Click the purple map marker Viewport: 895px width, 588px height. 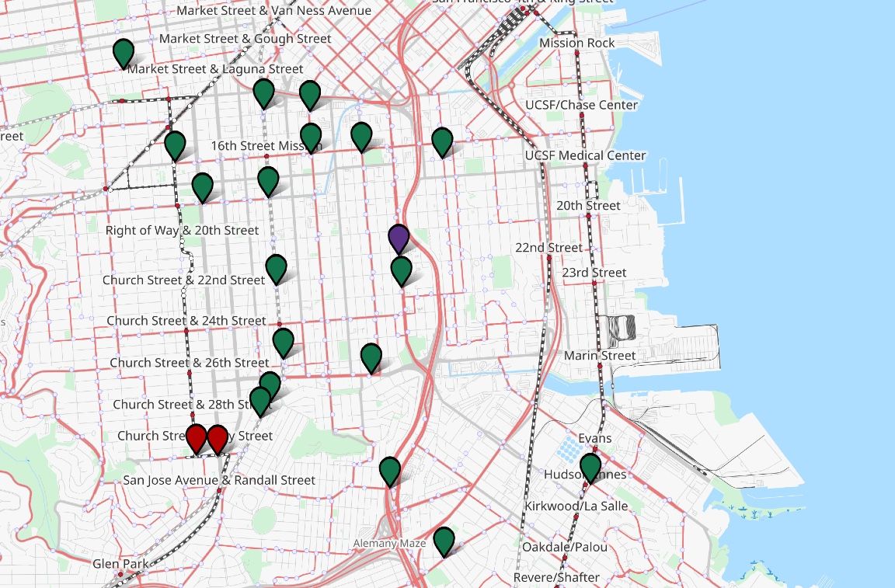399,238
